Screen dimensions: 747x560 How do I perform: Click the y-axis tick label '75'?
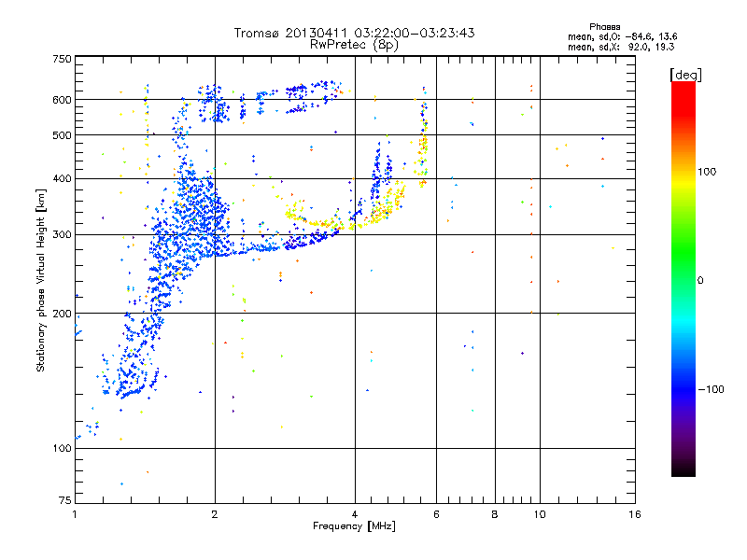click(x=65, y=500)
